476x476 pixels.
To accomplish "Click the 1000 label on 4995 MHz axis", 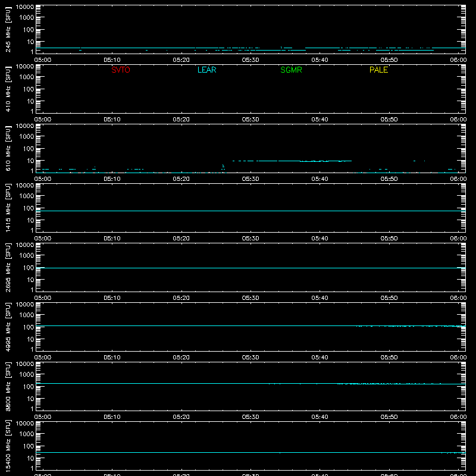I will click(27, 315).
